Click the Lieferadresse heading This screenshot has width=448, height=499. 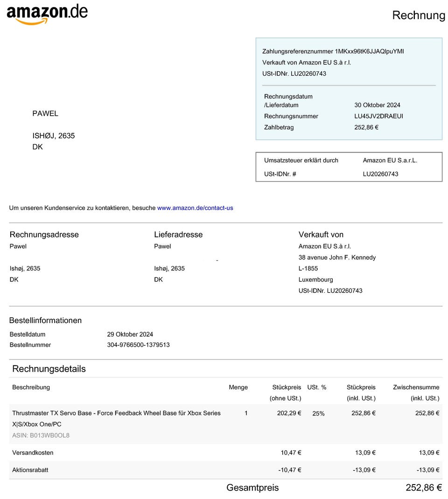(x=178, y=234)
